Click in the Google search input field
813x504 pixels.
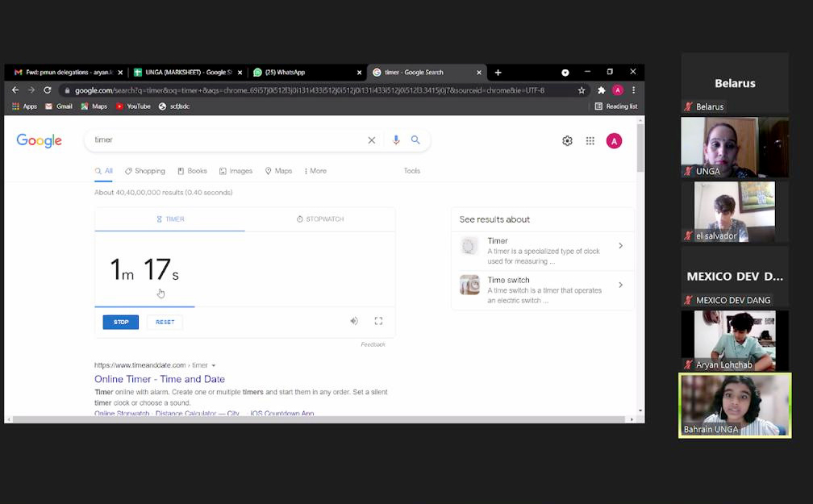(x=228, y=140)
